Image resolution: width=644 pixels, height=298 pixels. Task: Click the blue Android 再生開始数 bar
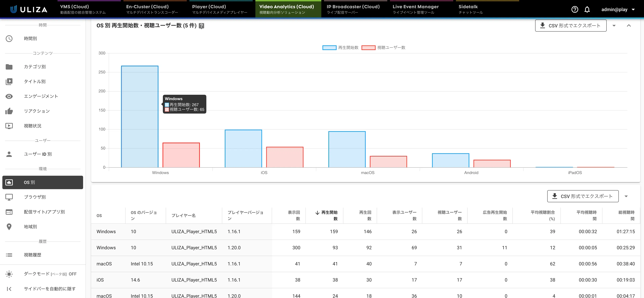(x=451, y=160)
